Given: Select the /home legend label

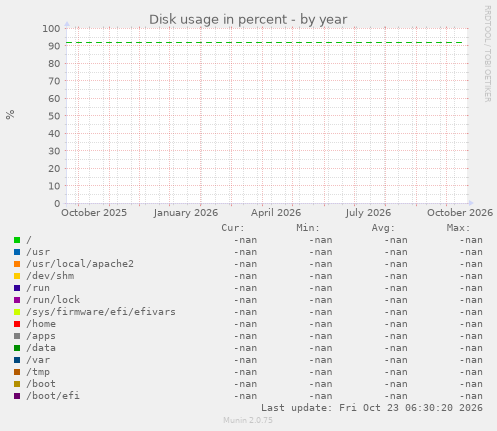Looking at the screenshot, I should click(x=41, y=324).
